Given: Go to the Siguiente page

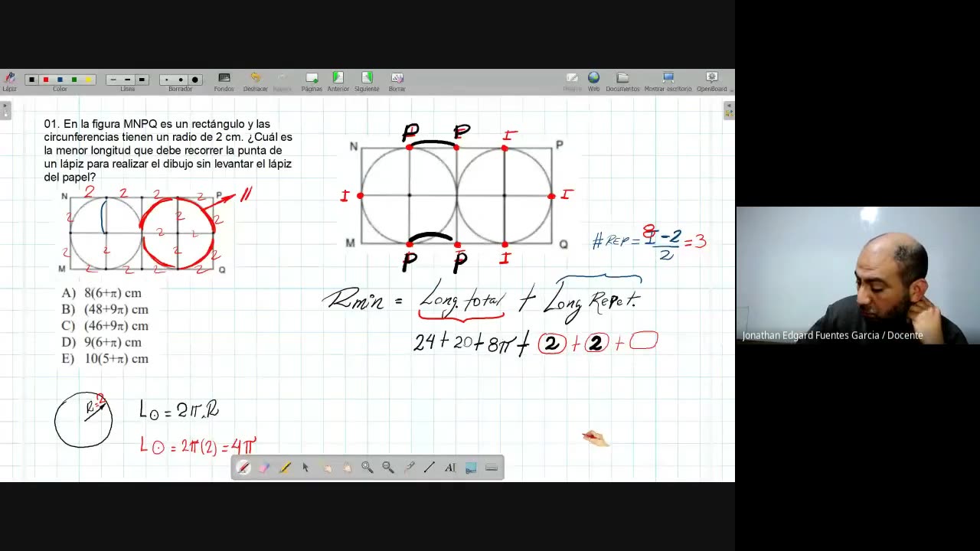Looking at the screenshot, I should [x=367, y=81].
